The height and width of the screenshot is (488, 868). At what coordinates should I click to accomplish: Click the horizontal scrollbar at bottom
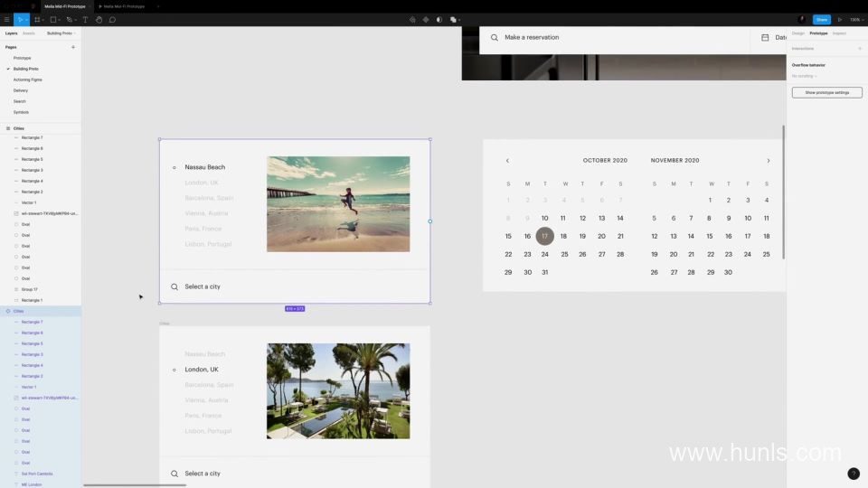point(135,485)
